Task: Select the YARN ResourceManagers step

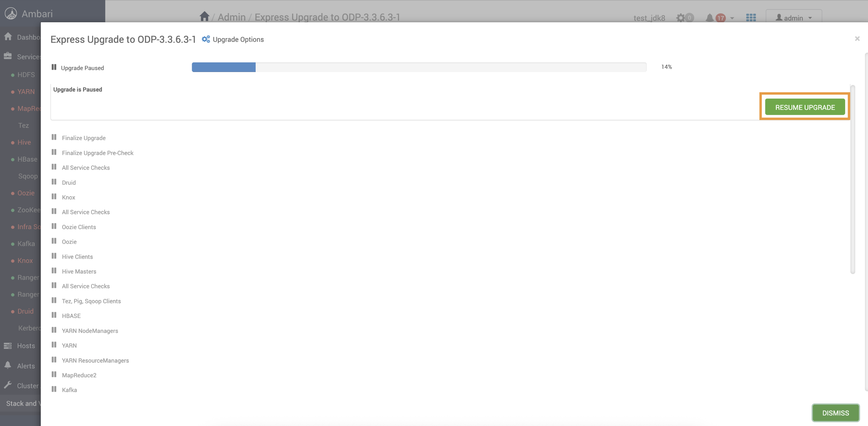Action: [95, 360]
